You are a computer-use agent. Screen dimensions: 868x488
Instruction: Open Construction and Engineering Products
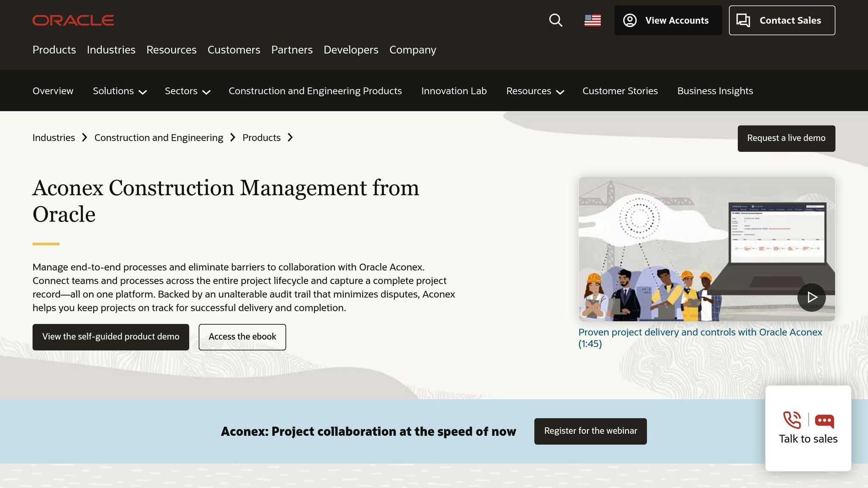pyautogui.click(x=315, y=91)
